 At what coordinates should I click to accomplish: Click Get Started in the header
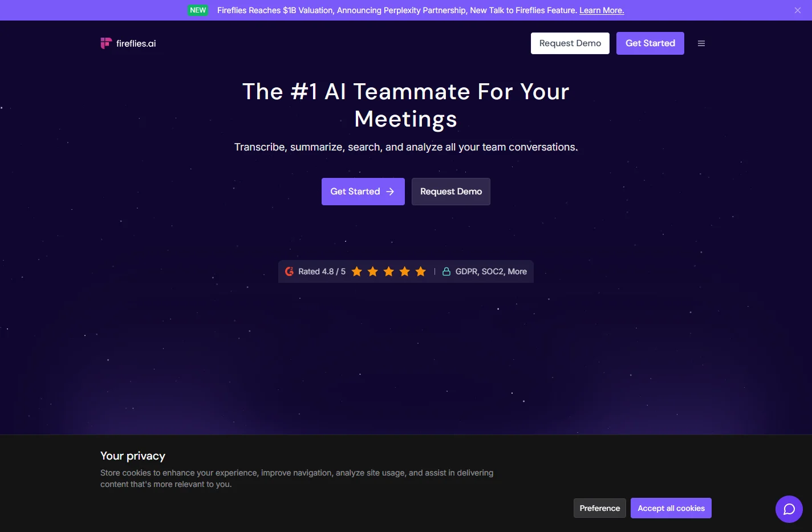[650, 43]
